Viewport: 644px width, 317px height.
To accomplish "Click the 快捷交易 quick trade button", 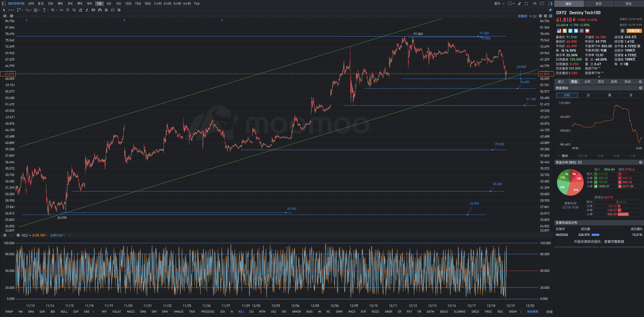I will coord(634,31).
